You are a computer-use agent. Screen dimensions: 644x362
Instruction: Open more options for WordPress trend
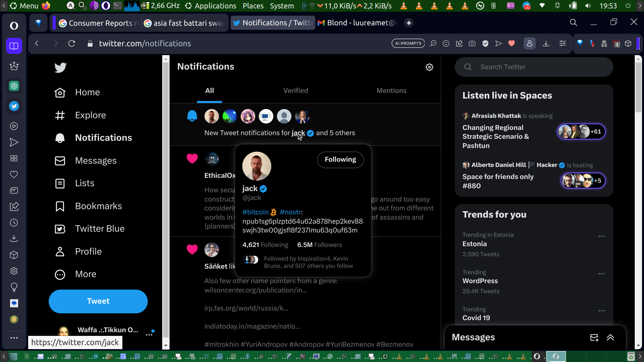pos(601,274)
